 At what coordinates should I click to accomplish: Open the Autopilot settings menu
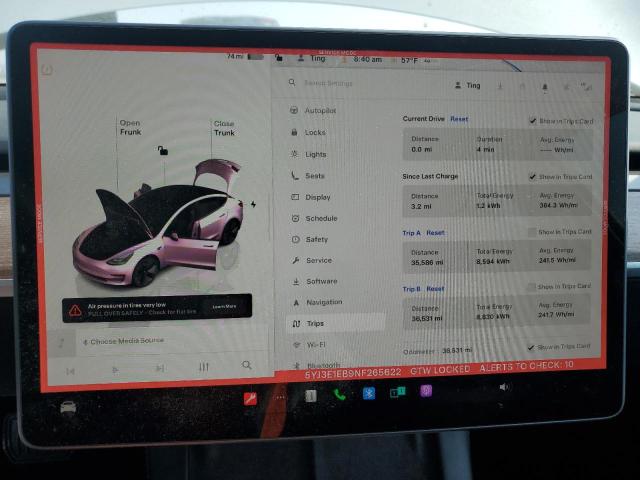coord(320,111)
